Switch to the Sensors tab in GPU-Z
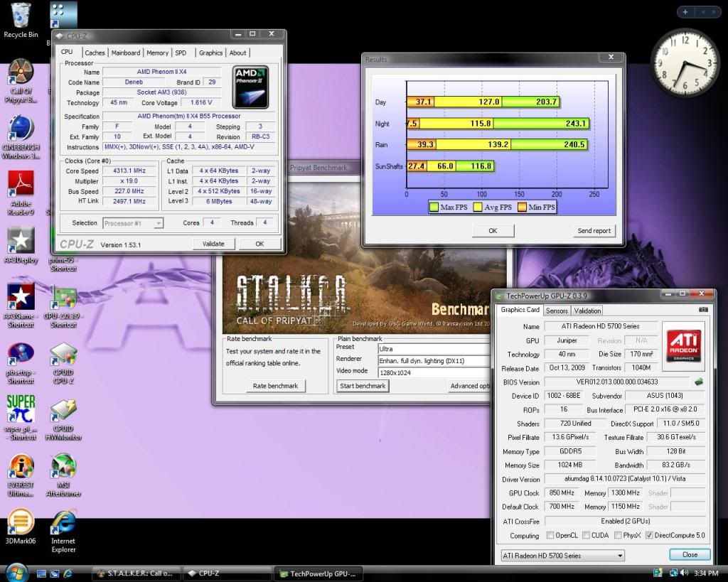 point(557,311)
